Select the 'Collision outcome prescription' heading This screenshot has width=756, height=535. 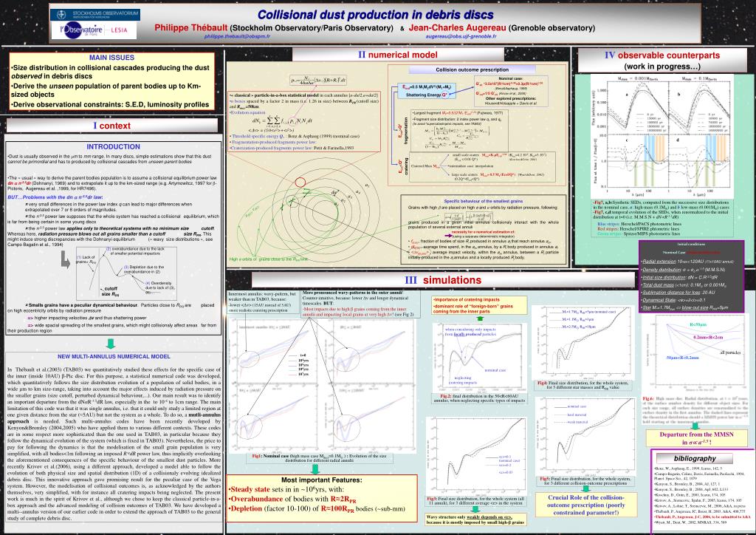(472, 69)
